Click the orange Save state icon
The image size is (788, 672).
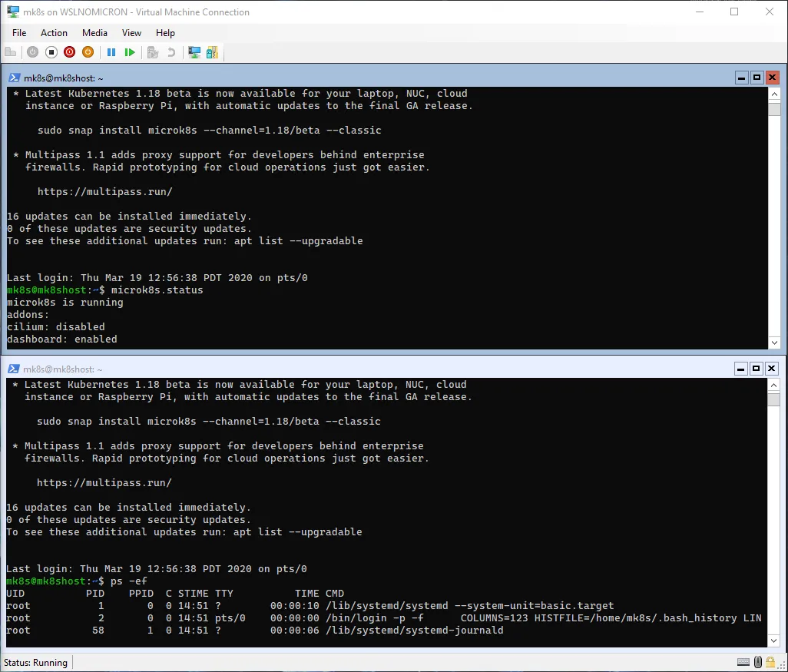tap(88, 52)
